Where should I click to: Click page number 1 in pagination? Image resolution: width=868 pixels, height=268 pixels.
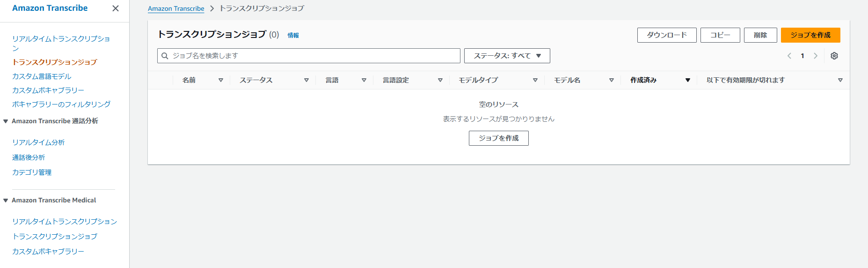[802, 56]
